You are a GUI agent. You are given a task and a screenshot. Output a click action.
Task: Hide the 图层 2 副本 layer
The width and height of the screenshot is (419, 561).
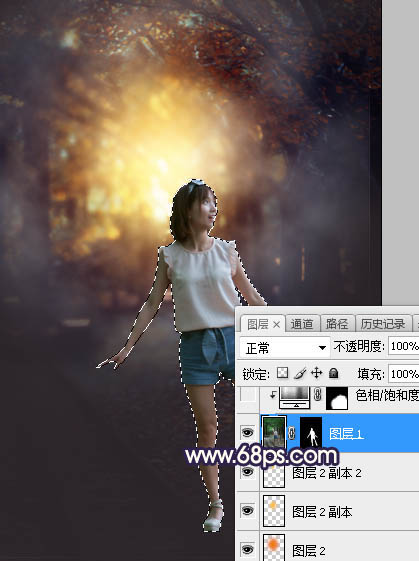248,511
